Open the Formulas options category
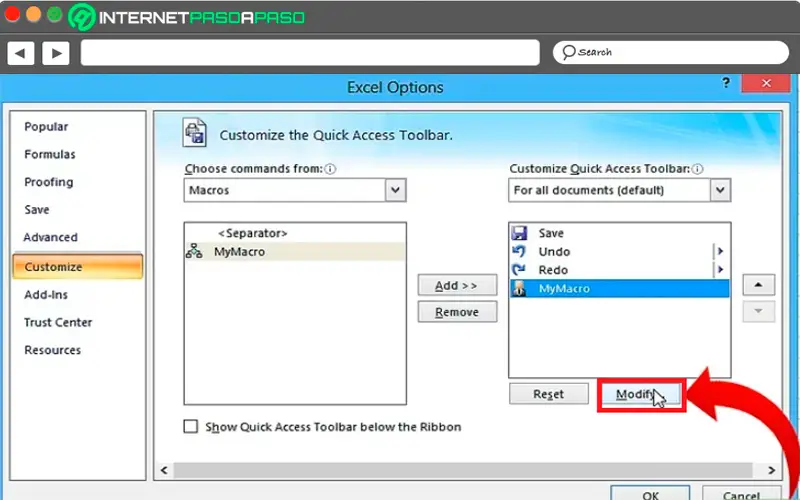The image size is (800, 500). [x=49, y=154]
